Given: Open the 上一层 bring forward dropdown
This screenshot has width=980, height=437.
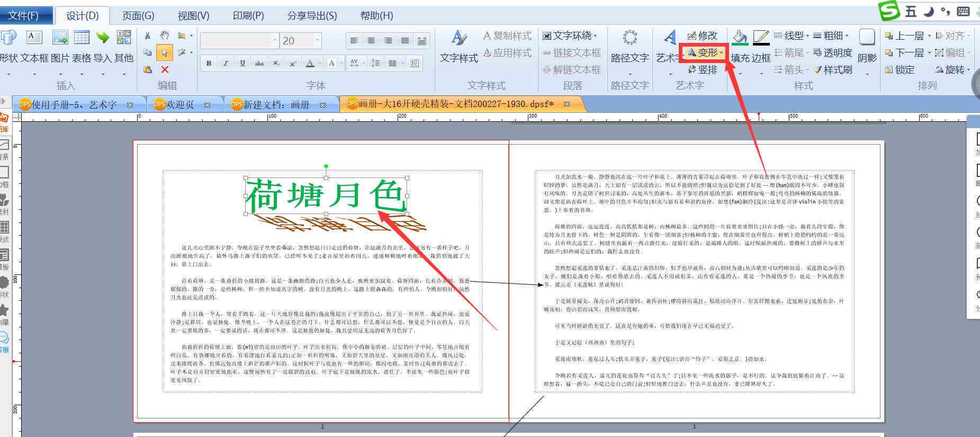Looking at the screenshot, I should pos(929,35).
